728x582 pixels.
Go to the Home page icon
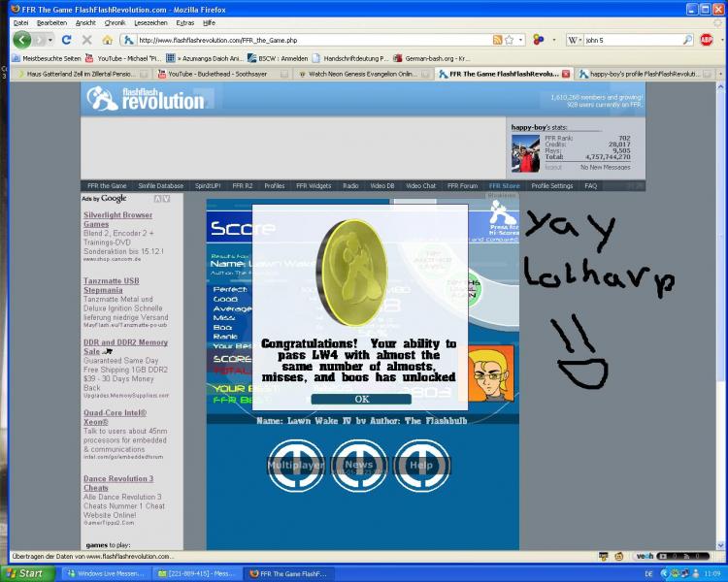[107, 41]
